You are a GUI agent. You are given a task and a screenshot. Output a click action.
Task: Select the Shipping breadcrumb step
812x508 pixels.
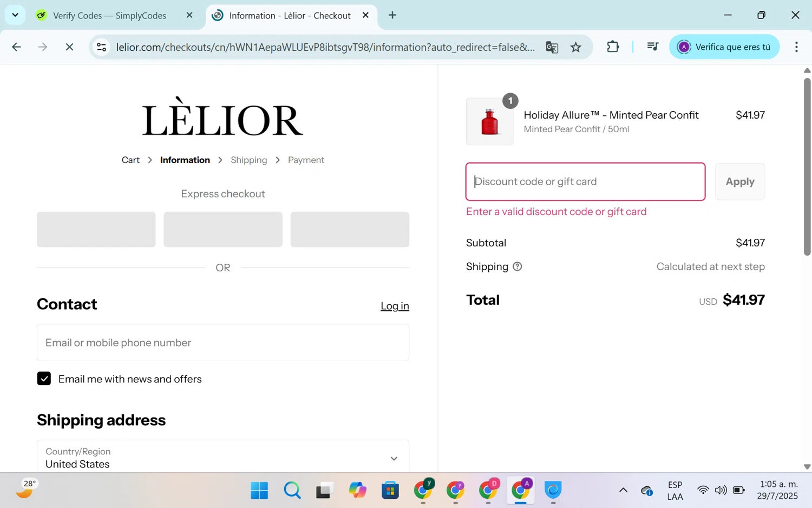click(x=249, y=160)
